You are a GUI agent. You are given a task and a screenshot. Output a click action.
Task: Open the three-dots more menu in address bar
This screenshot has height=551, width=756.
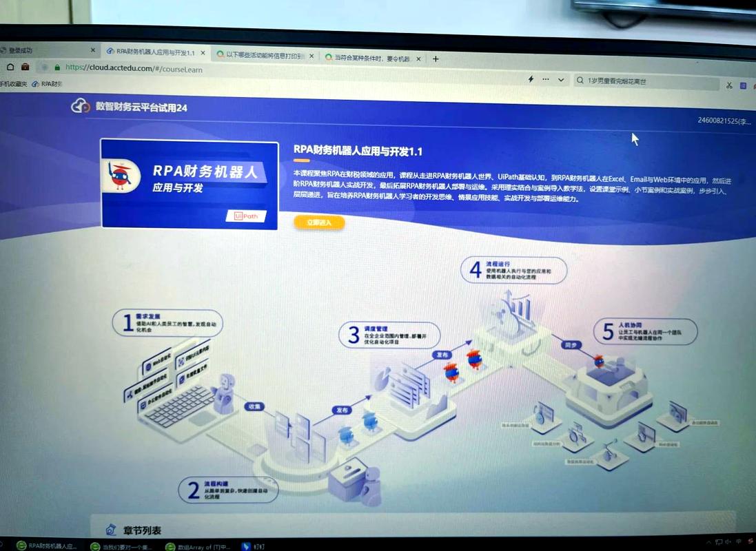546,79
